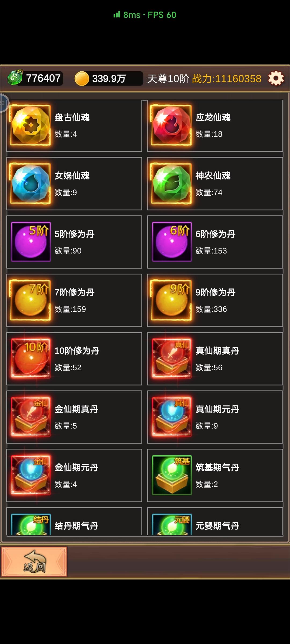Select the red 应龙仙魂 gem icon
This screenshot has width=290, height=644.
(171, 125)
